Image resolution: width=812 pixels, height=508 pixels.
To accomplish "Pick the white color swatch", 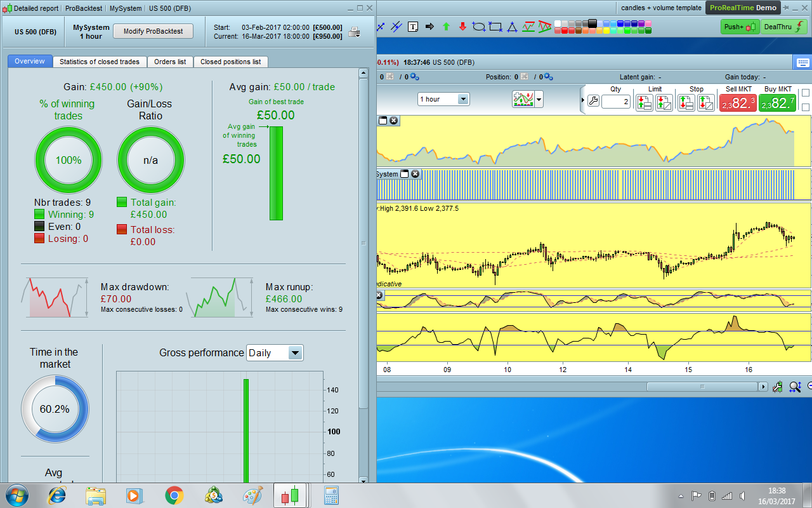I will [x=558, y=23].
